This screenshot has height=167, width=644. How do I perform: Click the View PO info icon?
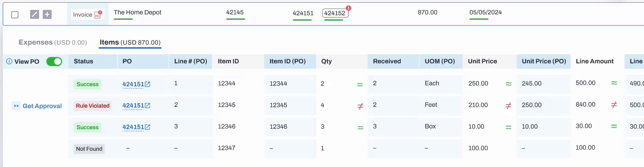[9, 62]
